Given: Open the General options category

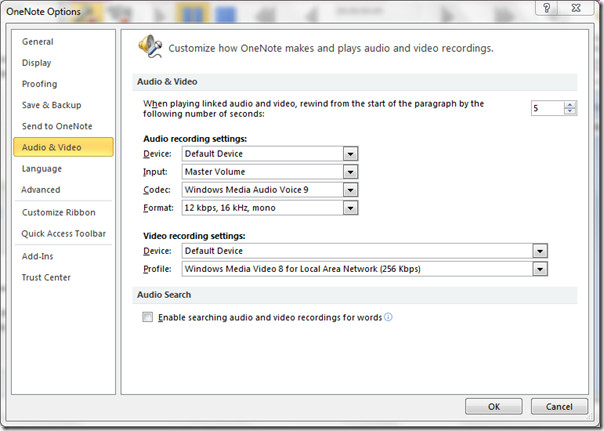Looking at the screenshot, I should pyautogui.click(x=37, y=42).
